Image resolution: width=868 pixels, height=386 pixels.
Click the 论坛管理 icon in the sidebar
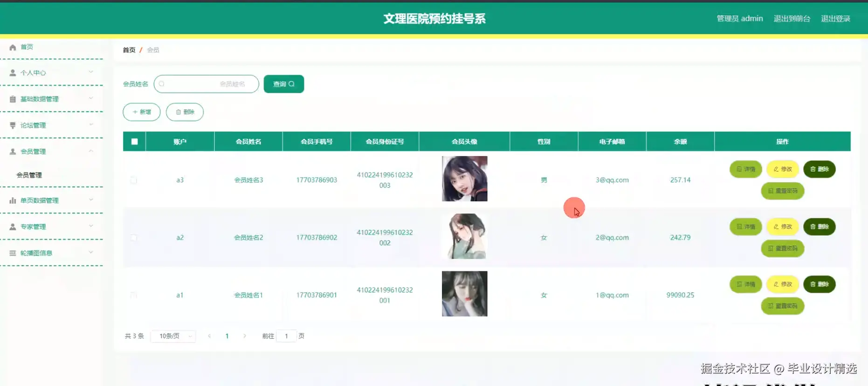point(13,125)
